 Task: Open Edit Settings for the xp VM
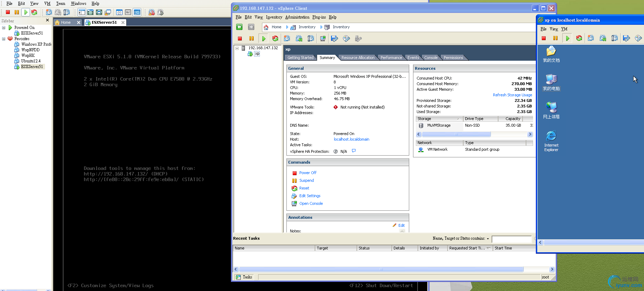click(309, 196)
